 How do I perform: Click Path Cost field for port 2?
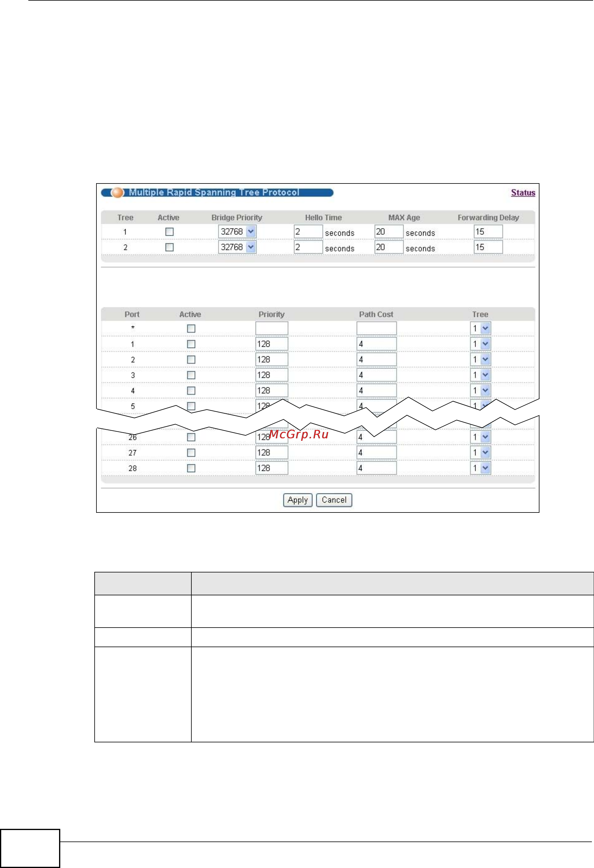click(377, 360)
